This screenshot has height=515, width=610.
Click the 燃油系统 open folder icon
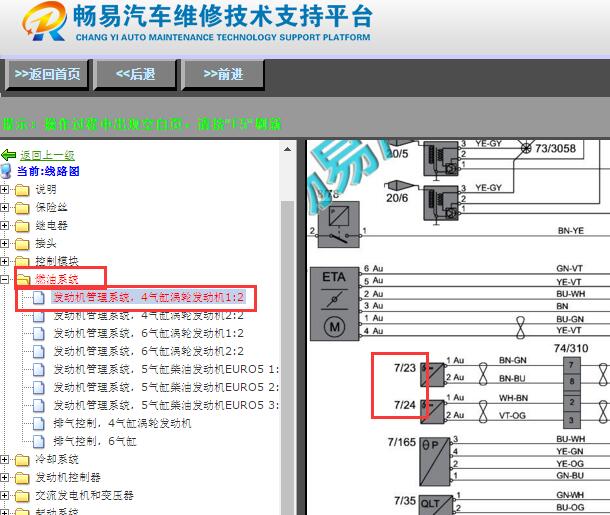point(23,279)
